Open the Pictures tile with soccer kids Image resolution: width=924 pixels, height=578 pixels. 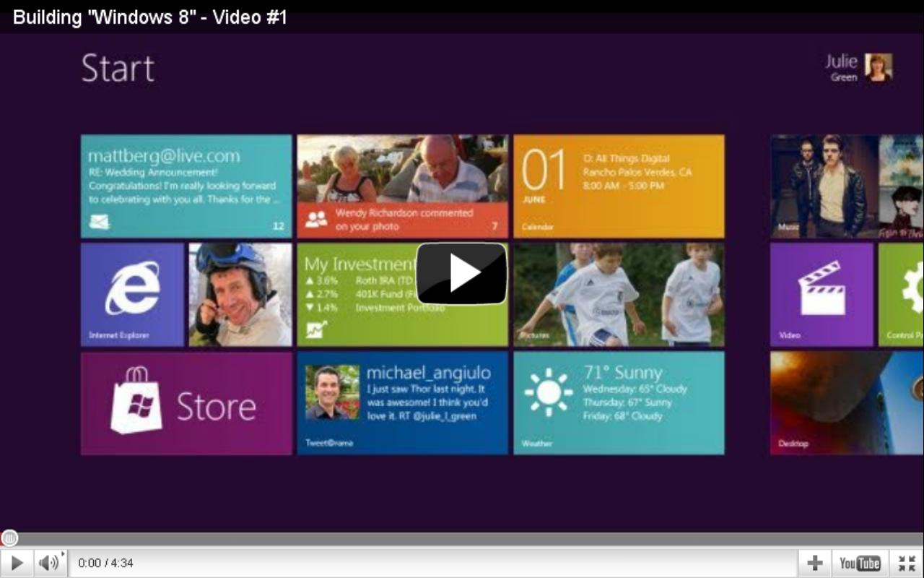[619, 295]
